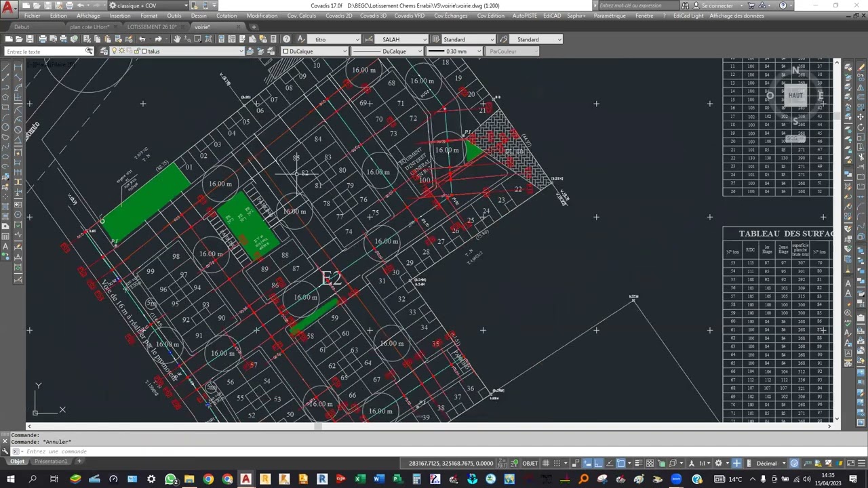Toggle dynamic input in the status bar
Viewport: 868px width, 488px height.
587,464
